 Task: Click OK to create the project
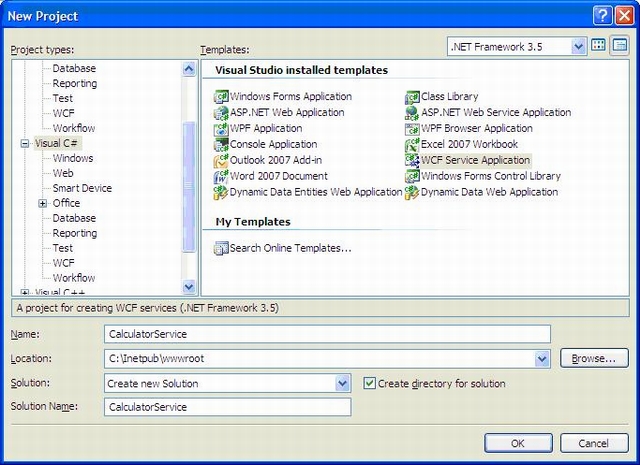[x=518, y=443]
